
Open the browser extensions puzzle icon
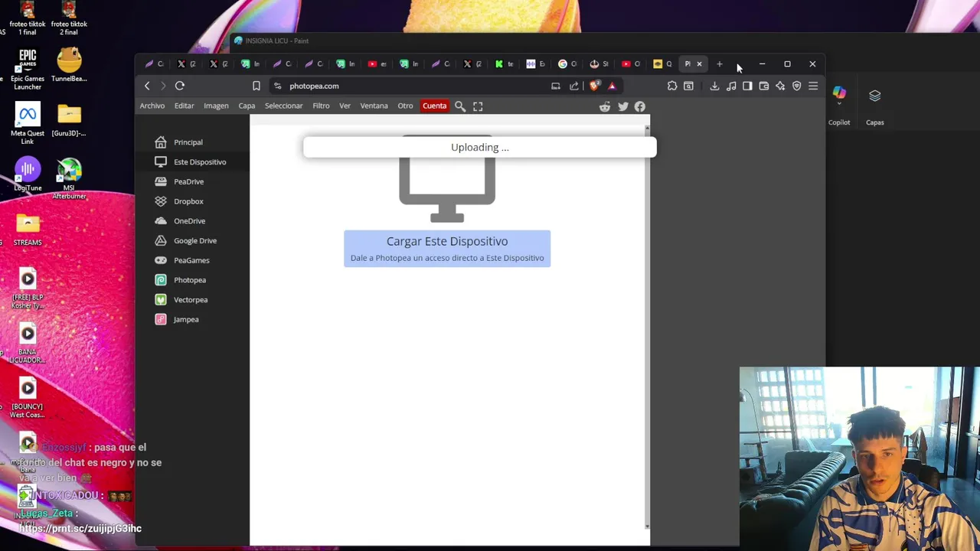coord(672,86)
